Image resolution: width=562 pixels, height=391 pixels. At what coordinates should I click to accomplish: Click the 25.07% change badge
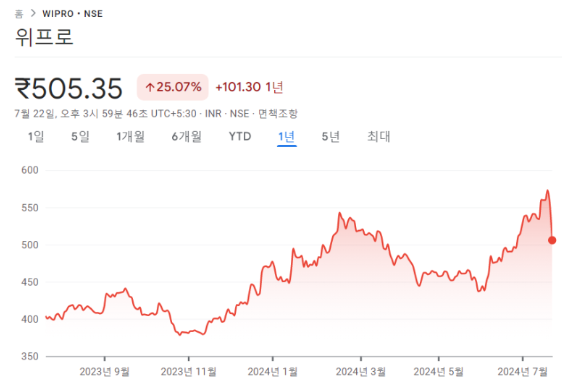[172, 87]
